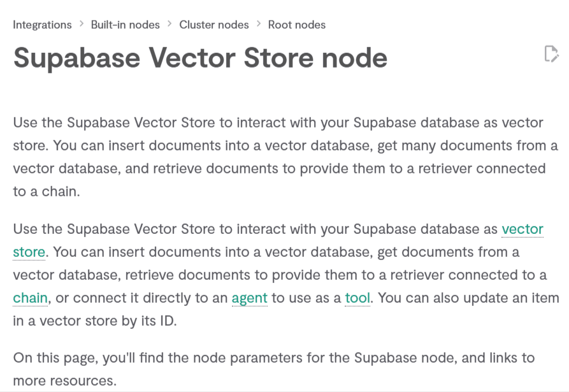569x392 pixels.
Task: Follow the green 'vector store' link
Action: click(522, 229)
